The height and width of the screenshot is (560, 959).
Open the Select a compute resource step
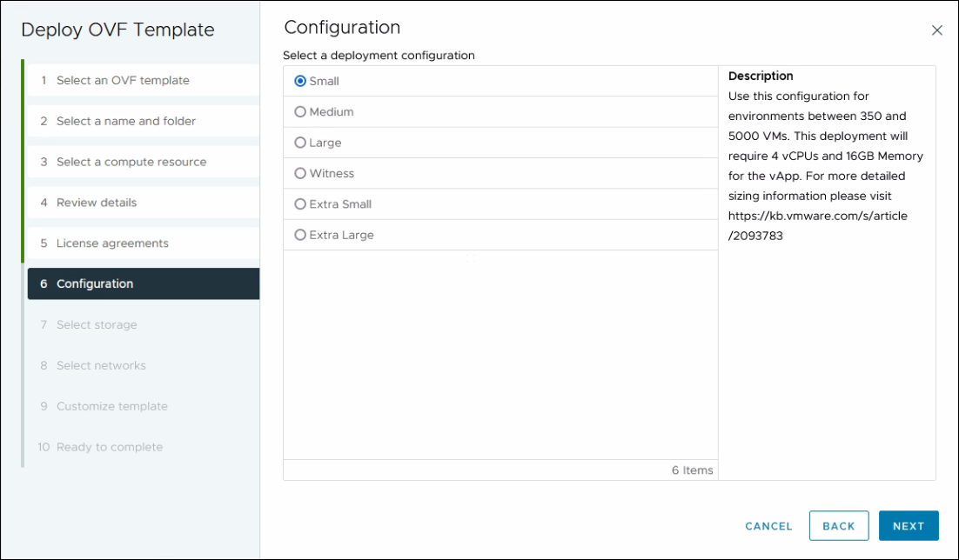click(x=131, y=162)
